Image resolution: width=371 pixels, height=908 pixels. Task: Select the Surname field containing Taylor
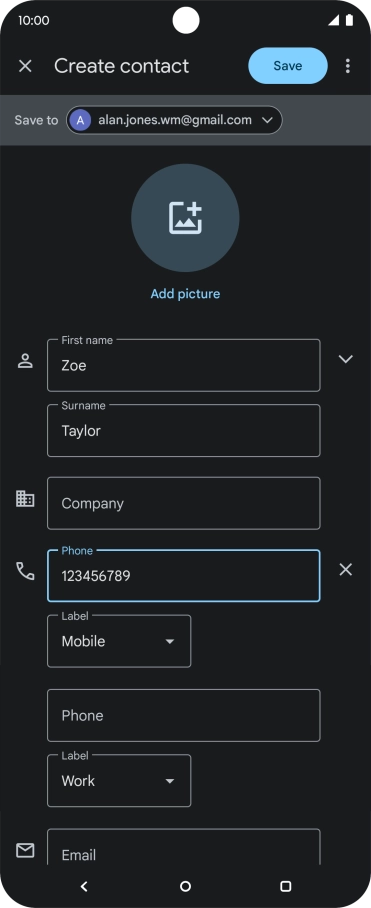tap(183, 430)
